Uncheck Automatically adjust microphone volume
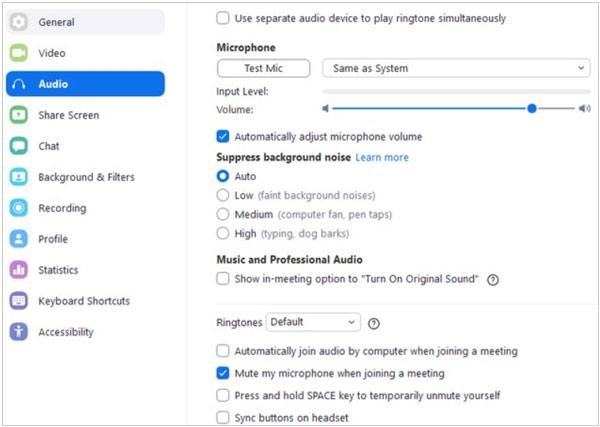Viewport: 600px width, 427px height. click(x=223, y=136)
